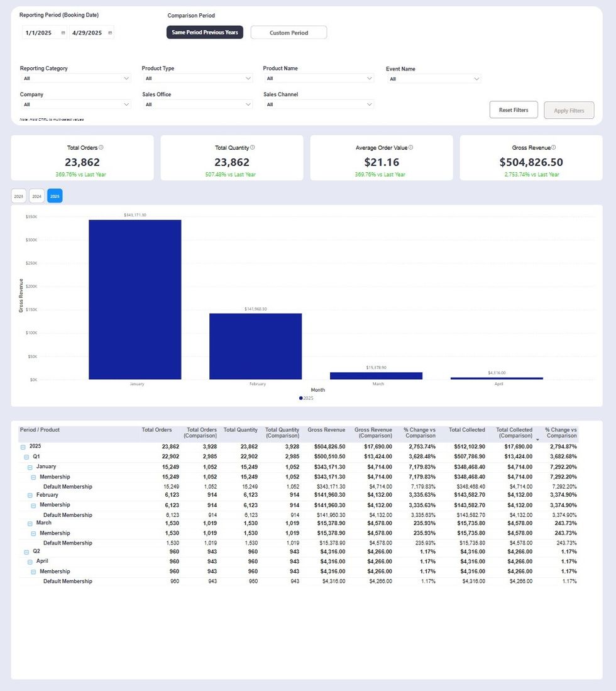Click the info icon on the Total Orders card
The image size is (616, 691).
click(101, 148)
